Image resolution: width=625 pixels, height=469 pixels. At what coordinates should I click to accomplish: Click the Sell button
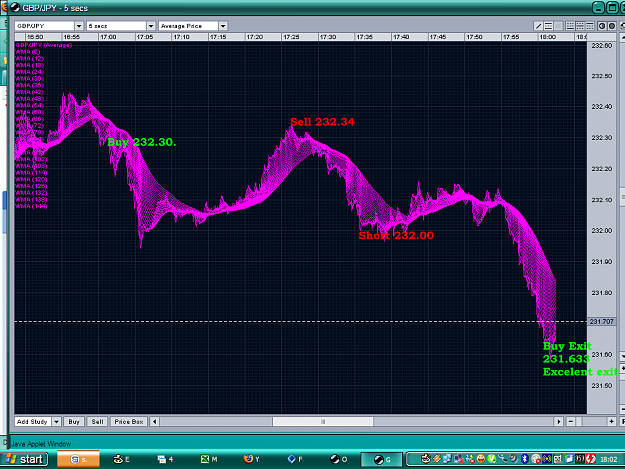click(x=97, y=422)
